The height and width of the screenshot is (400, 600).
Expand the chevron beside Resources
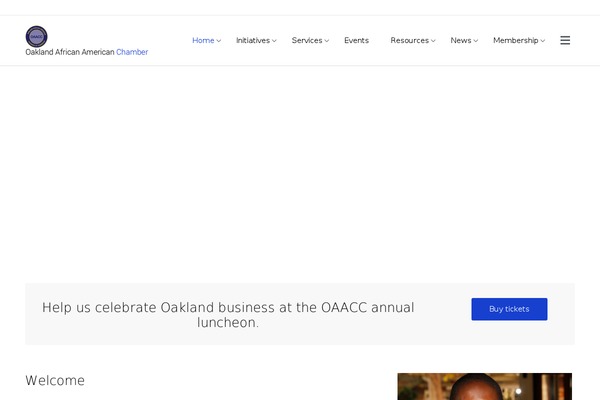click(433, 41)
